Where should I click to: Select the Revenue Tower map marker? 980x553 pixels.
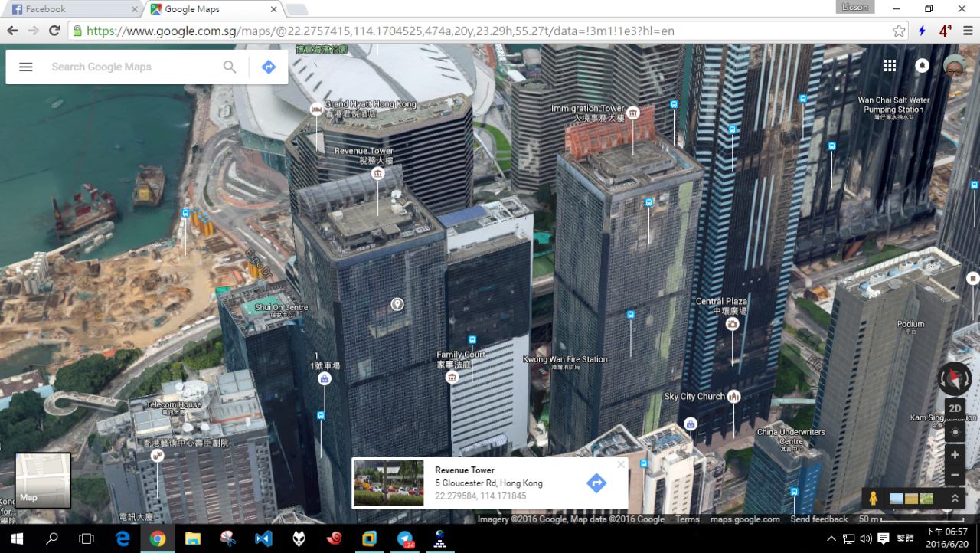(x=377, y=174)
